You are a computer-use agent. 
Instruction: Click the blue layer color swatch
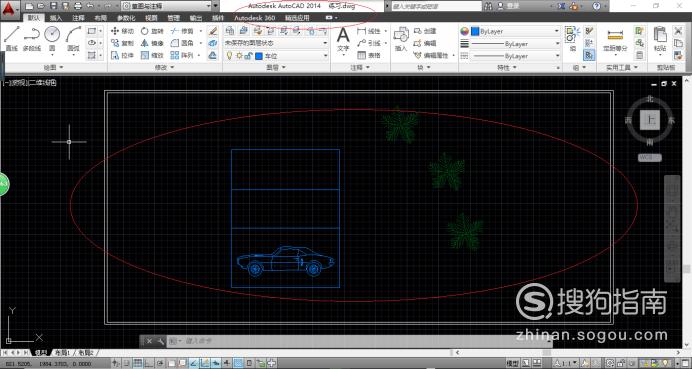pyautogui.click(x=259, y=56)
